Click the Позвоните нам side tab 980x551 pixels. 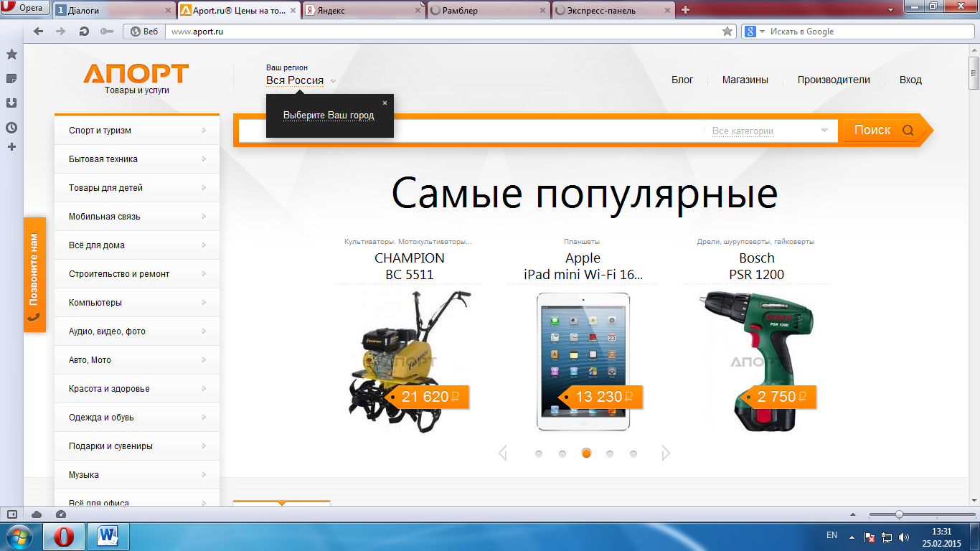coord(34,275)
